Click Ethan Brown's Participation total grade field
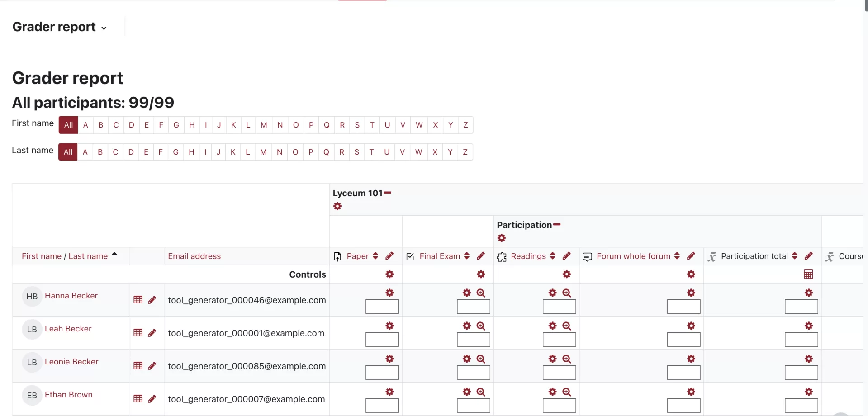Image resolution: width=868 pixels, height=416 pixels. point(801,406)
